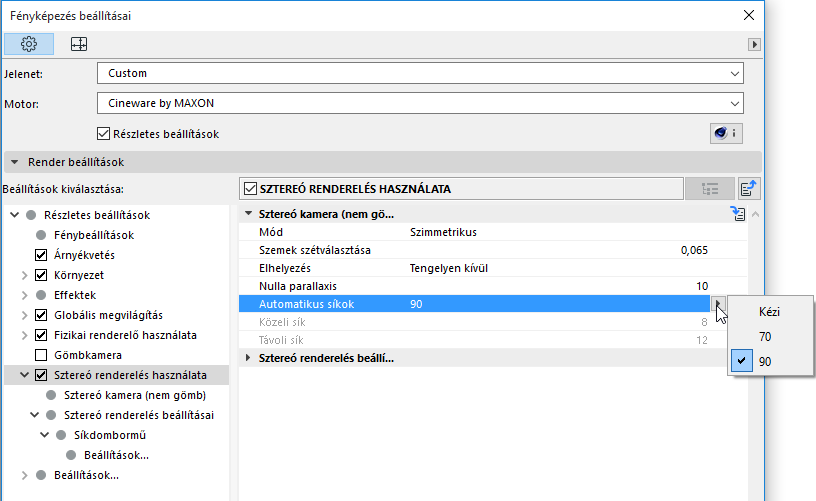Select Sztereó renderelés beállításai tree item
The image size is (816, 501).
click(139, 415)
